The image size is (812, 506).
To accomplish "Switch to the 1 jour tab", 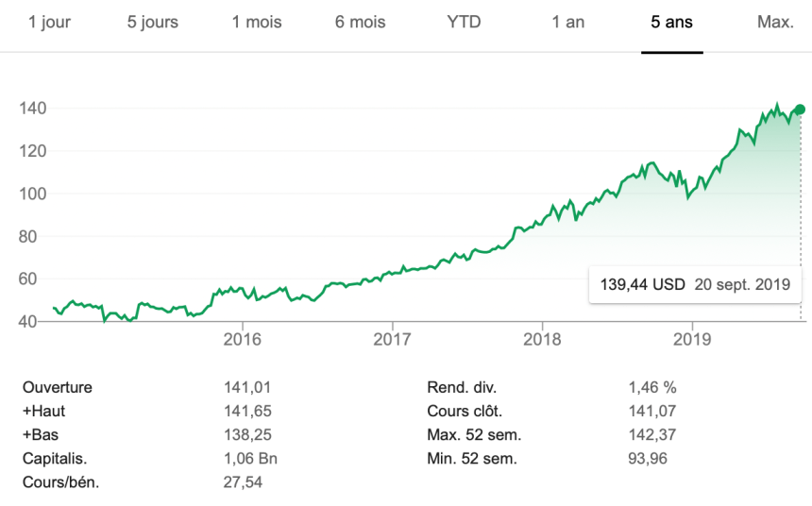I will [x=49, y=22].
